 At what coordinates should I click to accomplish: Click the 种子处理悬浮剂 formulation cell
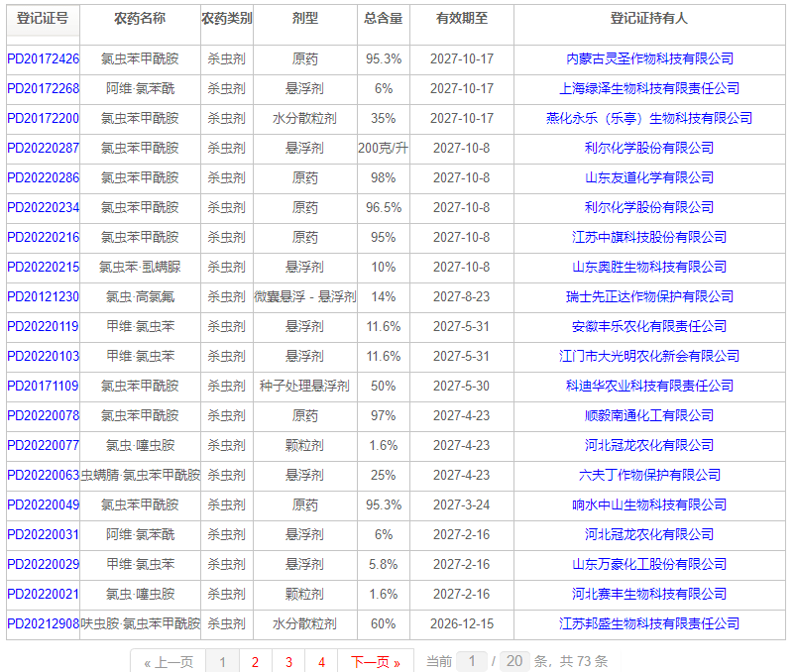(305, 387)
